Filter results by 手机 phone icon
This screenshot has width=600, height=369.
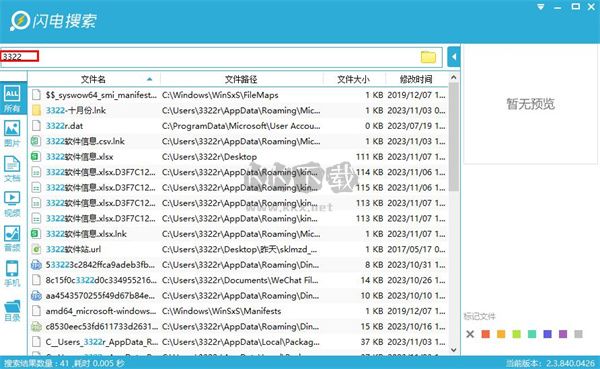pyautogui.click(x=12, y=273)
